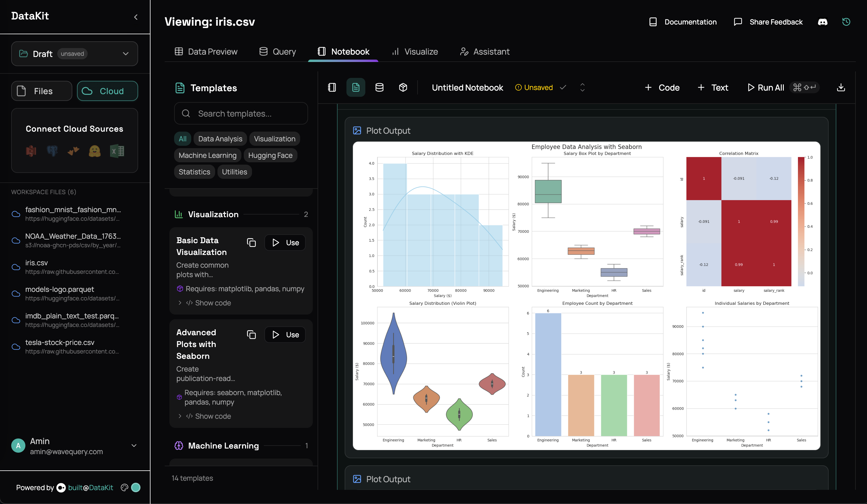
Task: Collapse the DataKit sidebar with the arrow
Action: coord(136,17)
